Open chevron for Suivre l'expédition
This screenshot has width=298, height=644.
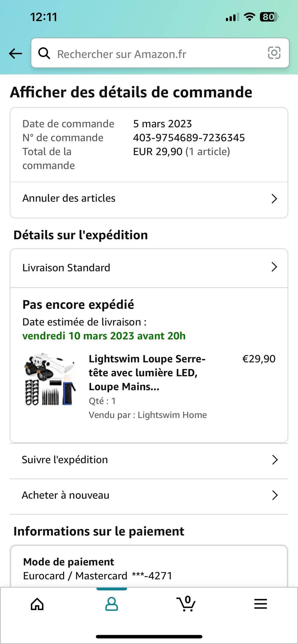point(275,460)
